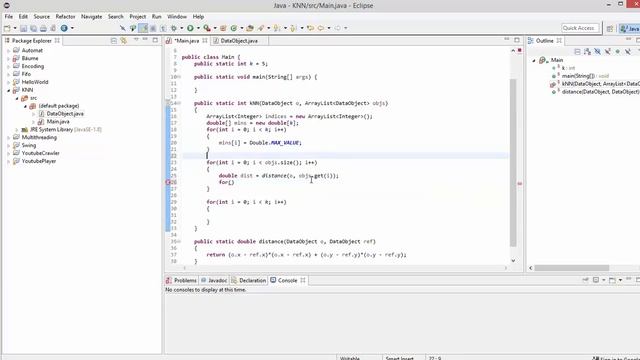This screenshot has width=640, height=360.
Task: Click the New Java Package icon
Action: (223, 28)
